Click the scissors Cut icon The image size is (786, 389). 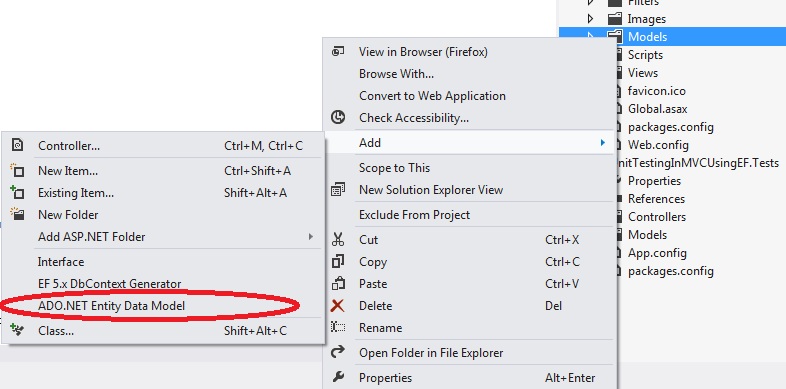point(338,240)
